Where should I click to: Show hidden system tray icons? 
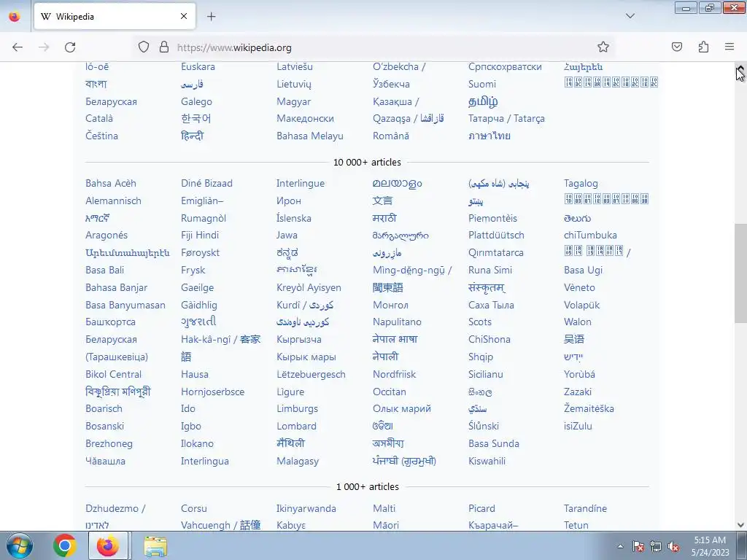(620, 546)
